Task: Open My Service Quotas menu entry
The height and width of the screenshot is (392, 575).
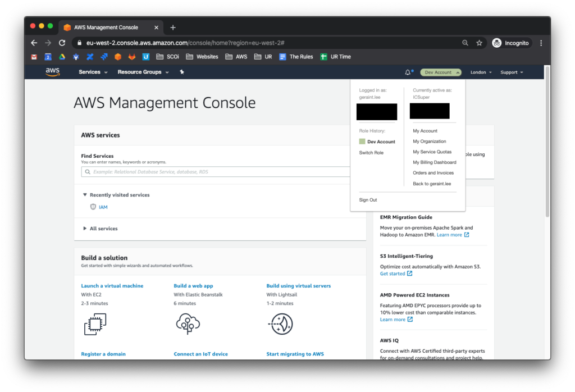Action: (432, 152)
